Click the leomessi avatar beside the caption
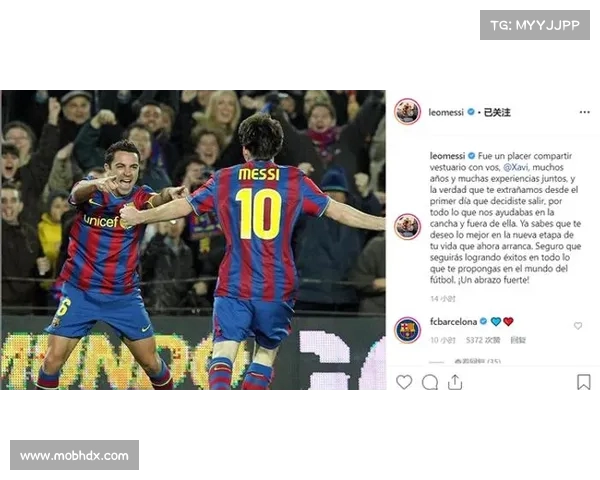 pyautogui.click(x=408, y=227)
